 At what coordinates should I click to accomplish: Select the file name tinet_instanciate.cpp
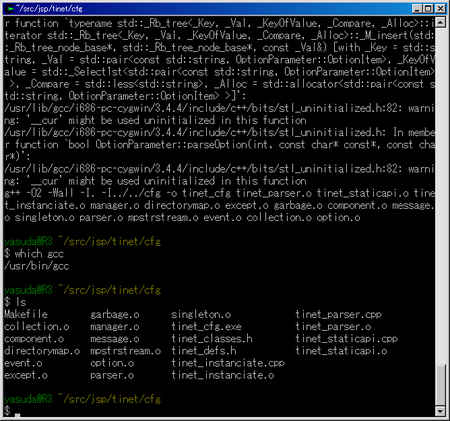click(x=228, y=363)
